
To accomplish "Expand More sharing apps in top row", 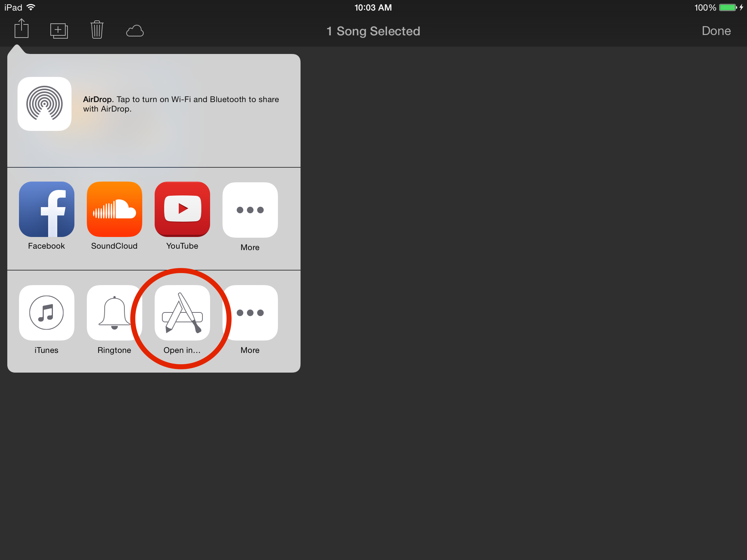I will point(250,210).
